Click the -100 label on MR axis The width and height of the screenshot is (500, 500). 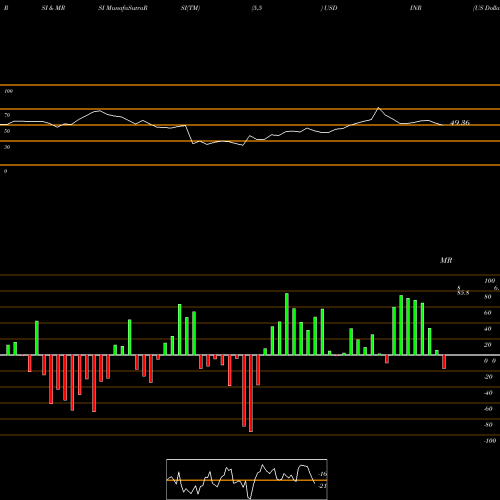click(x=490, y=441)
